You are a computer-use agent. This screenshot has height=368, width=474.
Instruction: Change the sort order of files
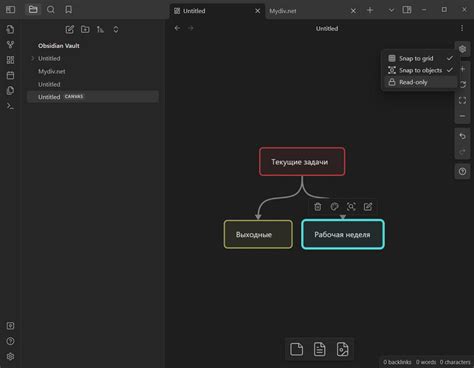coord(100,29)
